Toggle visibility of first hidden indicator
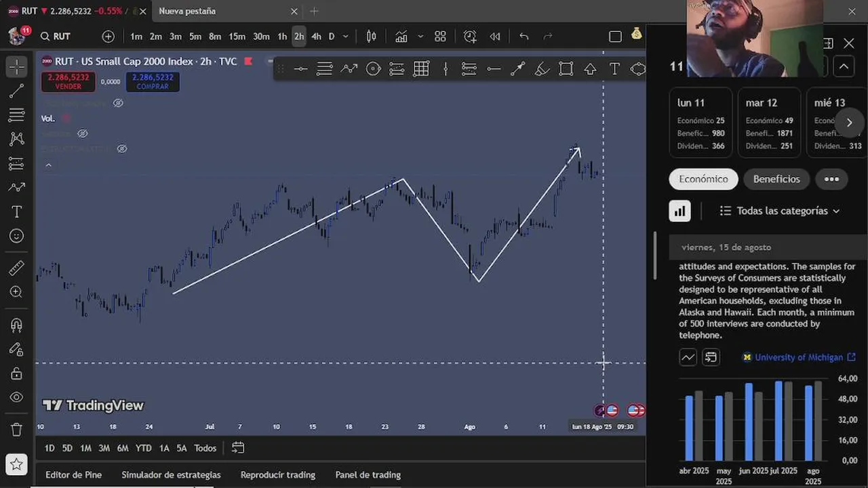This screenshot has width=868, height=488. 118,103
